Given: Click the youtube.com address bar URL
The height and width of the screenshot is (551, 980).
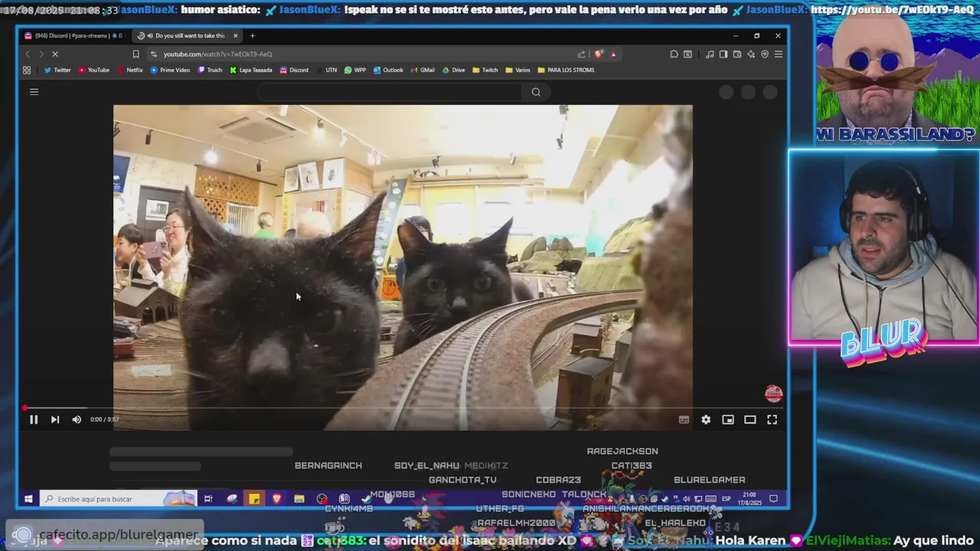Looking at the screenshot, I should click(217, 54).
